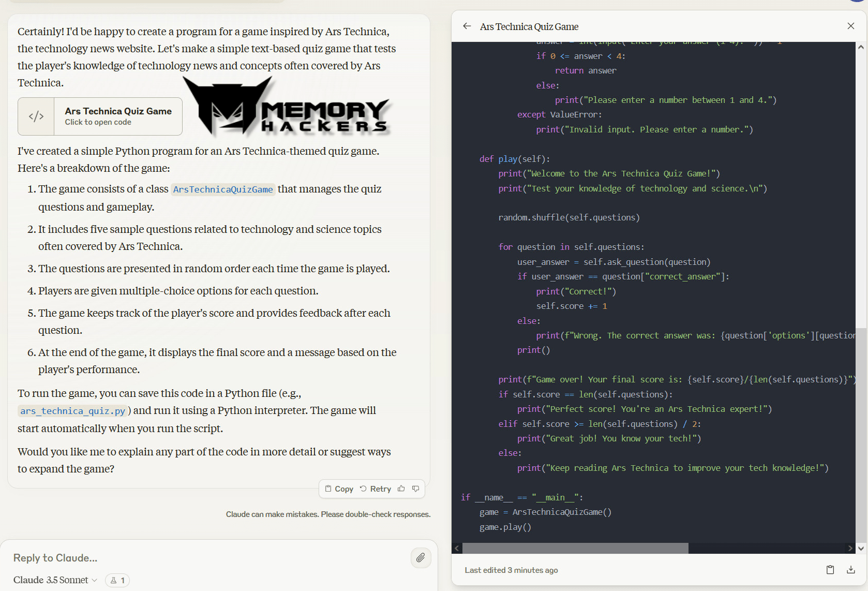Click the code brackets icon on artifact card
Screen dimensions: 868x591
(x=36, y=116)
